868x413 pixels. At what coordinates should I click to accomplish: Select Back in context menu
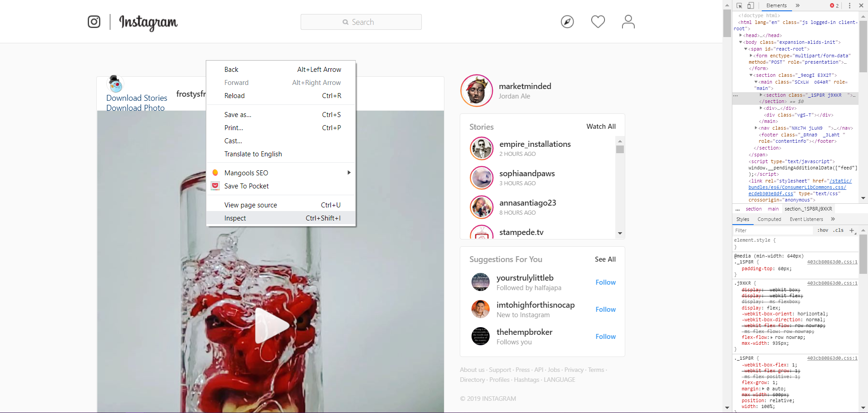coord(281,70)
